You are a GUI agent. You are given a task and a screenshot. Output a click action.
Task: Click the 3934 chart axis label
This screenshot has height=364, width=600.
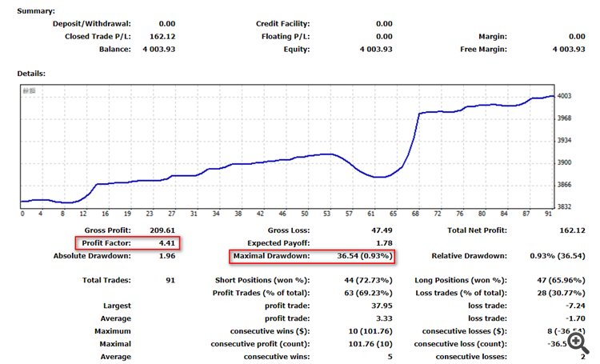coord(564,141)
